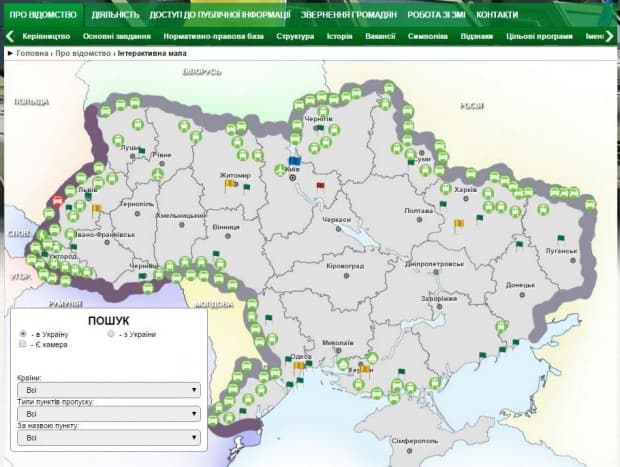Open the 'Діяльність' main menu tab
The image size is (620, 467).
point(115,15)
